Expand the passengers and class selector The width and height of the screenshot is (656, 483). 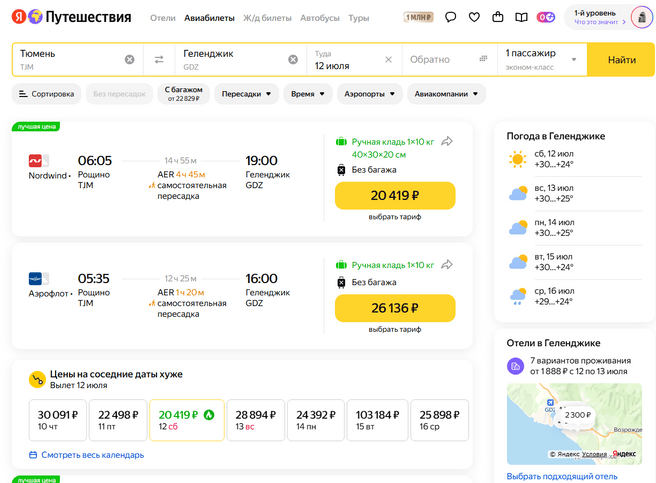click(541, 60)
